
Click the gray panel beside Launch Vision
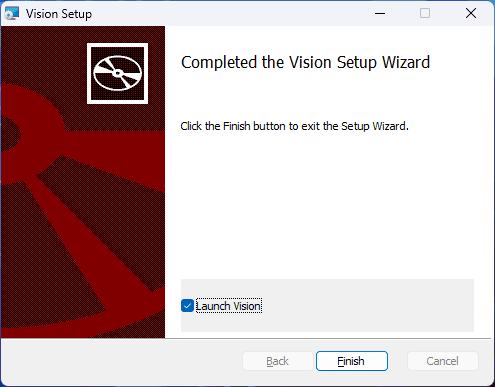367,305
